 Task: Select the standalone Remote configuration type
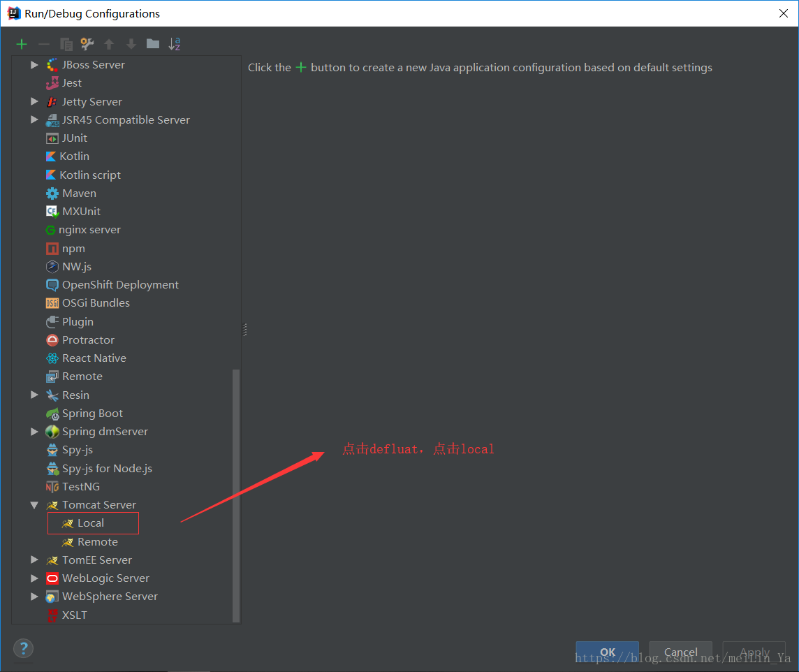click(x=82, y=377)
